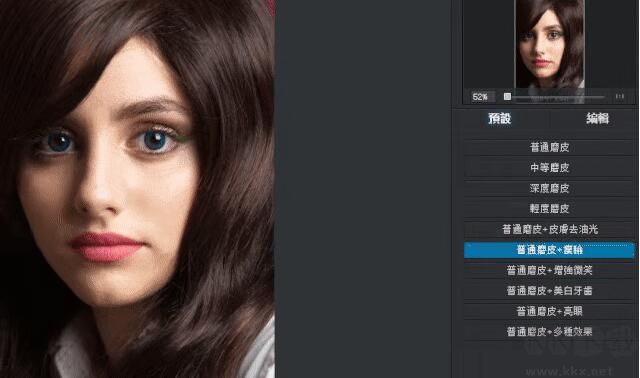Apply the 普通磨皮+亮眼 preset

coord(549,311)
